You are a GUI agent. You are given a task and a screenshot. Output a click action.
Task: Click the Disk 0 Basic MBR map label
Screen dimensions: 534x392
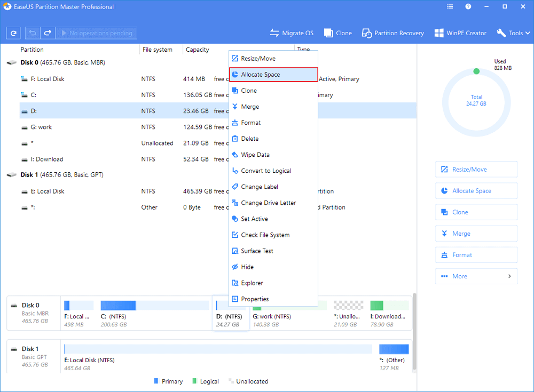tap(33, 313)
